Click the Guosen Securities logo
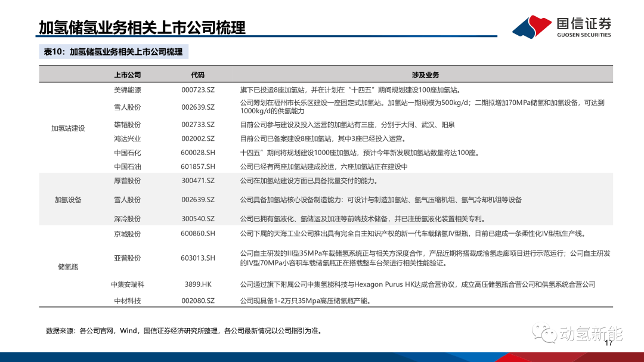Screen dimensions: 644x362 (562, 27)
